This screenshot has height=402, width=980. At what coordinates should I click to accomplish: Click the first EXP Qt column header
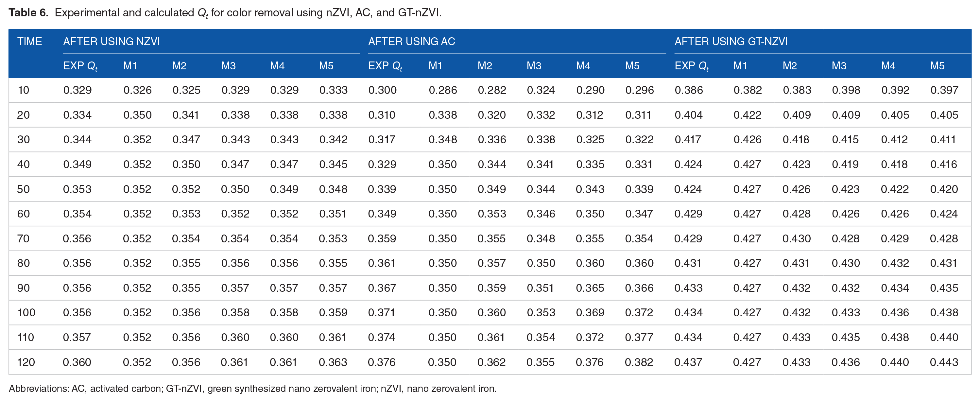pyautogui.click(x=80, y=66)
